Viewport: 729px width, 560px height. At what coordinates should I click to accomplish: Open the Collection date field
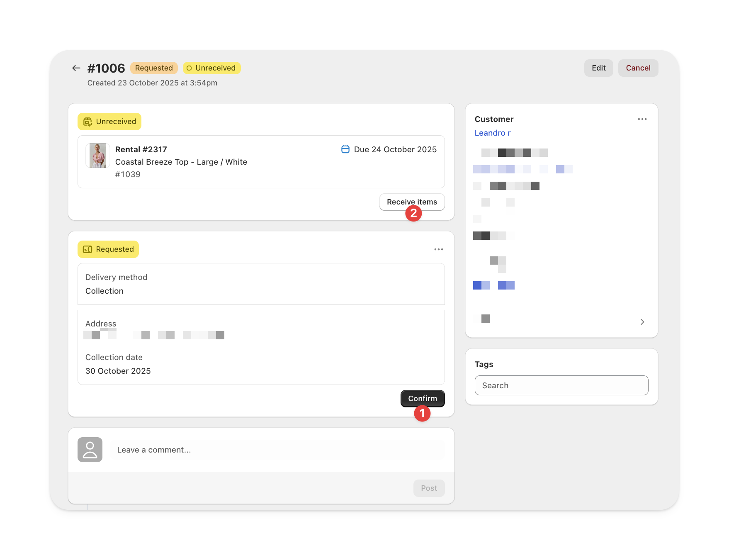click(x=261, y=364)
